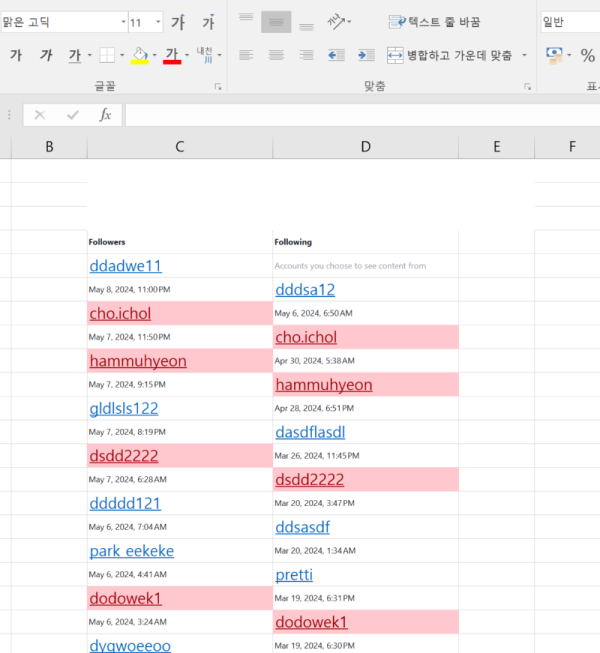Toggle underline formatting
The image size is (600, 653).
[75, 56]
